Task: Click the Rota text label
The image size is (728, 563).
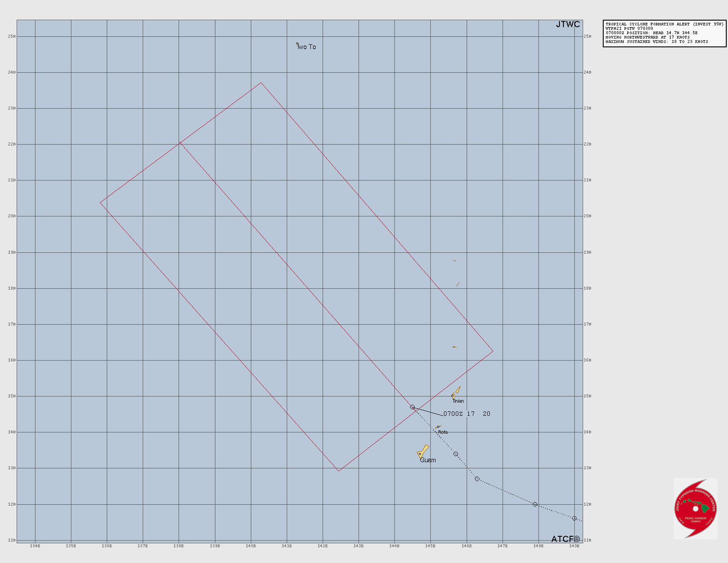Action: coord(443,432)
